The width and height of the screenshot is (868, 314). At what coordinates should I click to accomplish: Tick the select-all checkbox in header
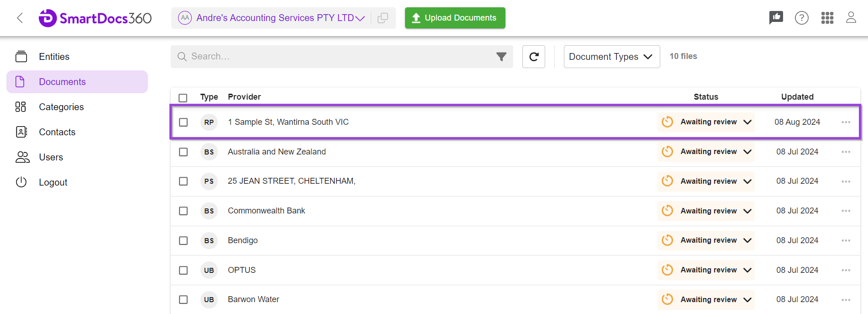183,98
